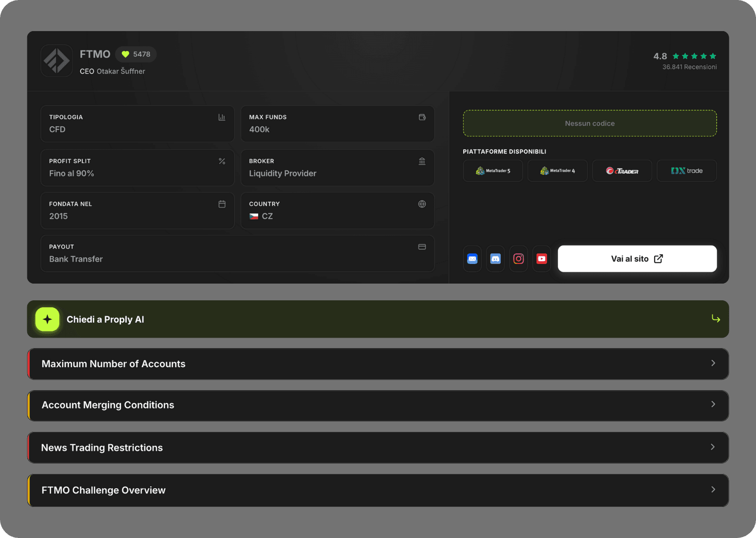Image resolution: width=756 pixels, height=538 pixels.
Task: Expand News Trading Restrictions section
Action: click(378, 448)
